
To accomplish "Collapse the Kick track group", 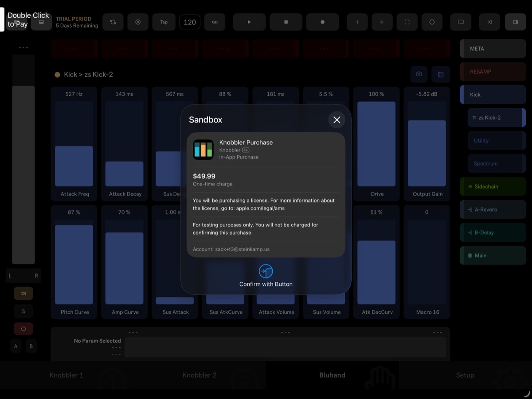I will 493,95.
